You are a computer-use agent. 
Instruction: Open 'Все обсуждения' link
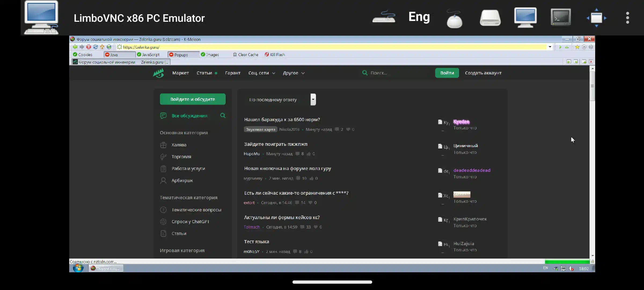tap(189, 116)
